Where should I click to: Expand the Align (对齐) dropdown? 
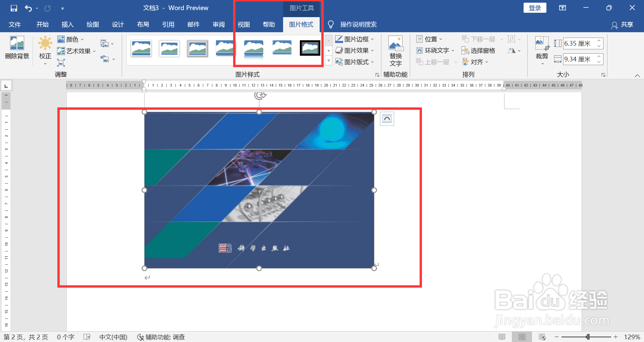(487, 62)
